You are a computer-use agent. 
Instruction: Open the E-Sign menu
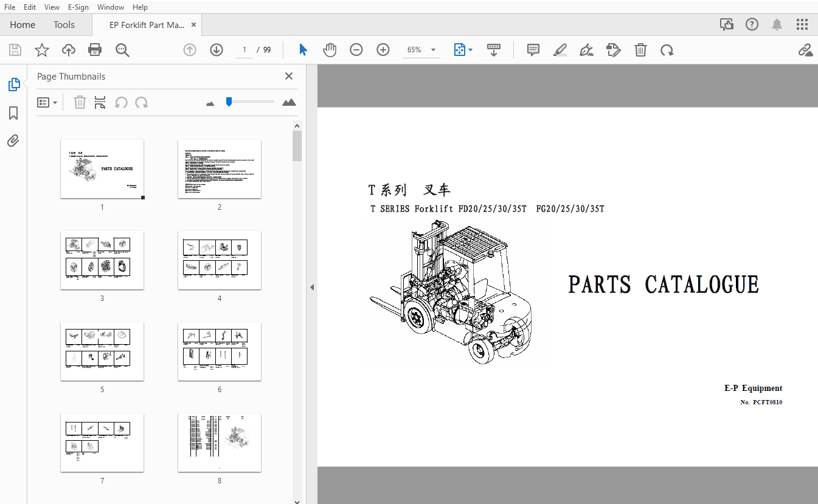coord(78,7)
